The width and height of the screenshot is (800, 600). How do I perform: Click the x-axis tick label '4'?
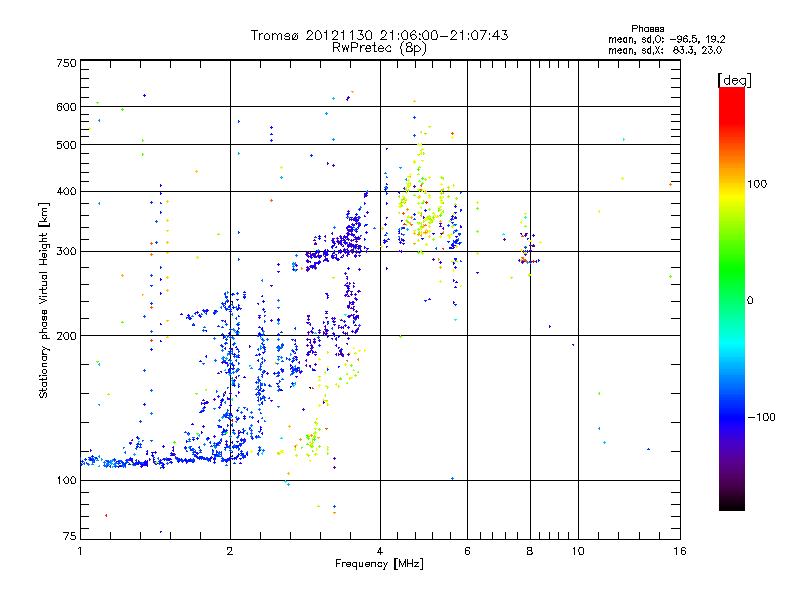[x=380, y=551]
